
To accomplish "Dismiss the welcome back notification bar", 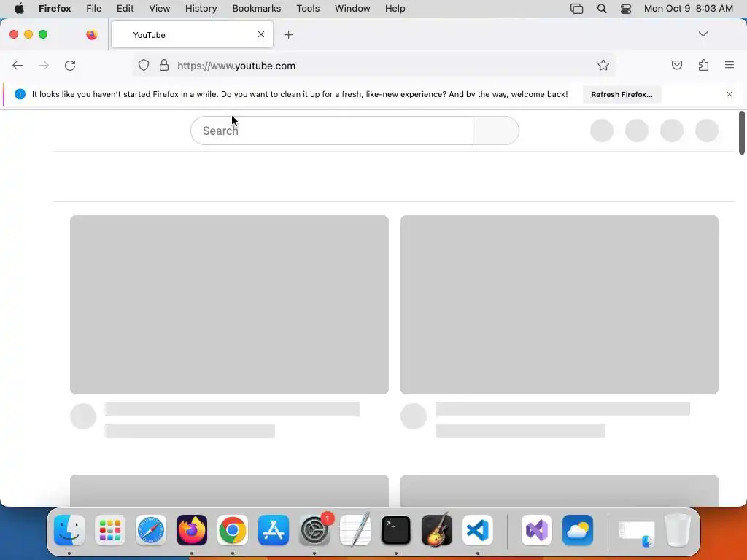I will [x=729, y=94].
